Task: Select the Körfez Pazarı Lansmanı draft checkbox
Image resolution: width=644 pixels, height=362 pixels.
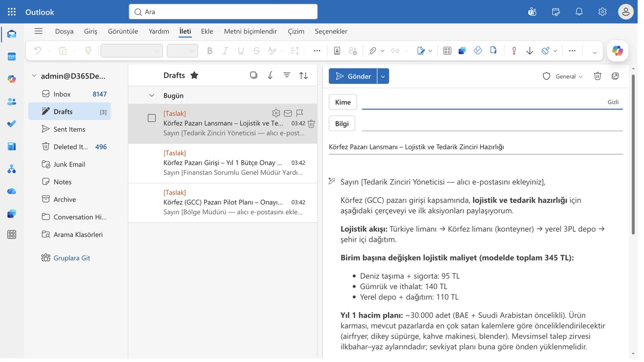Action: click(151, 118)
